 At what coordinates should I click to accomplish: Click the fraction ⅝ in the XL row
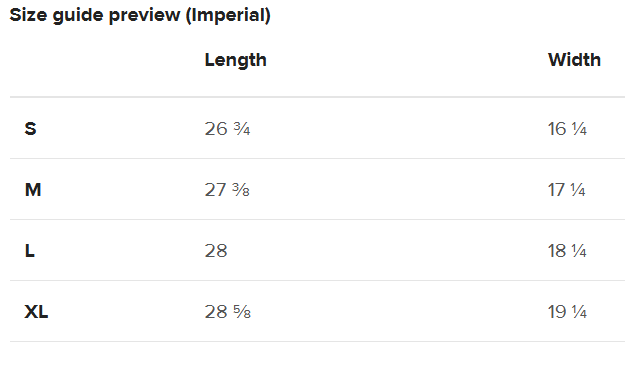pyautogui.click(x=242, y=312)
